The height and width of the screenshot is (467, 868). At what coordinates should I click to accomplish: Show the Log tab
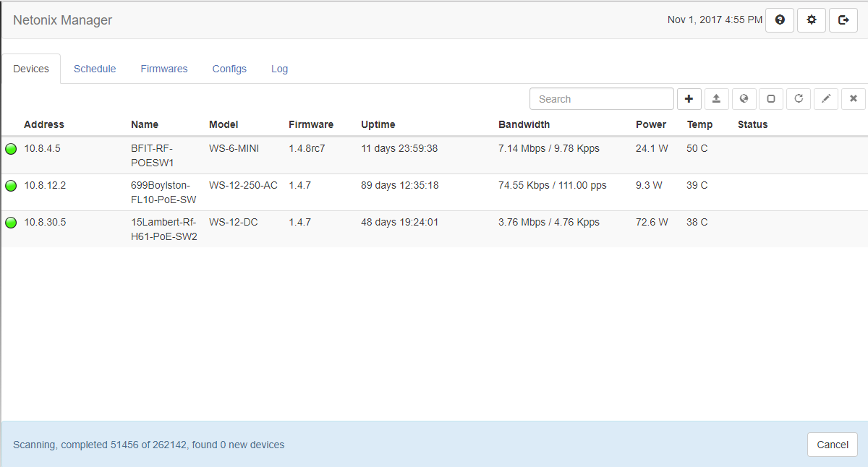[280, 69]
